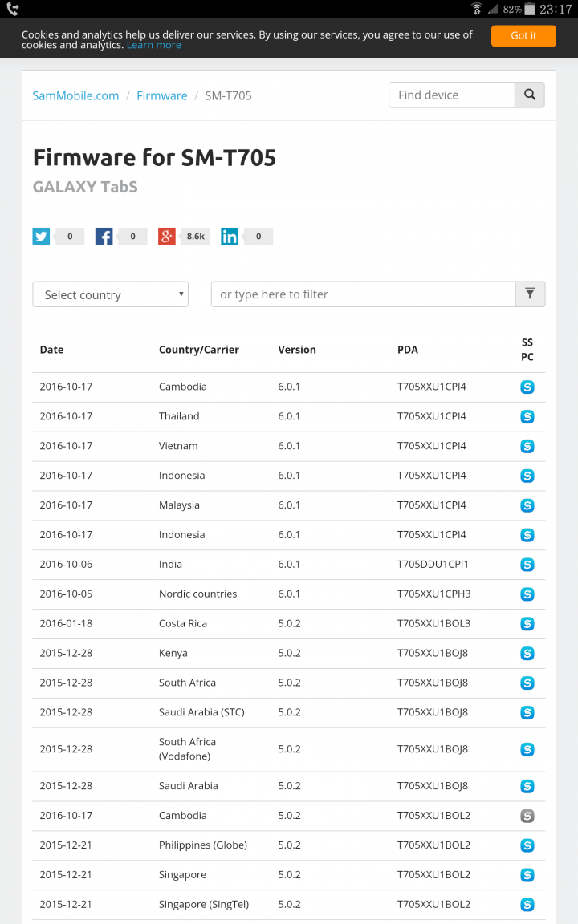Open the Select country dropdown
The width and height of the screenshot is (578, 924).
tap(110, 294)
